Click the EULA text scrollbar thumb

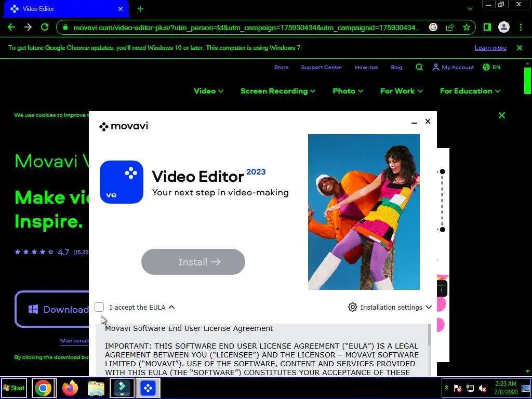429,335
